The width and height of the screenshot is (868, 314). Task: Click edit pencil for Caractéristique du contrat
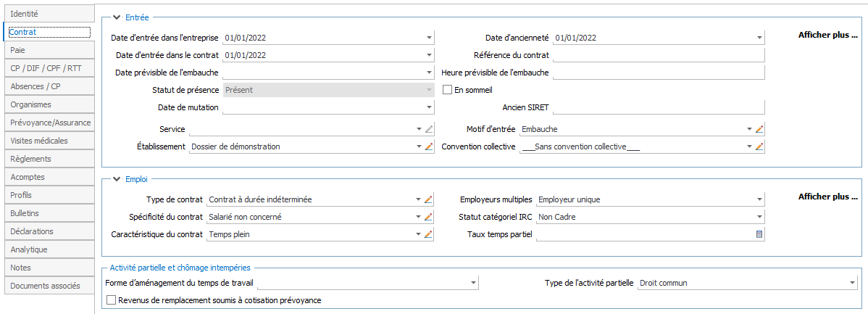(429, 234)
